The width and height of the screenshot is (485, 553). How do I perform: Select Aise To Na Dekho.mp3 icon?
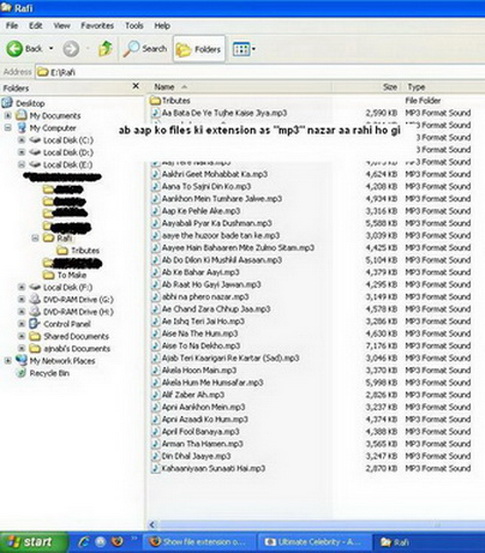pyautogui.click(x=155, y=346)
